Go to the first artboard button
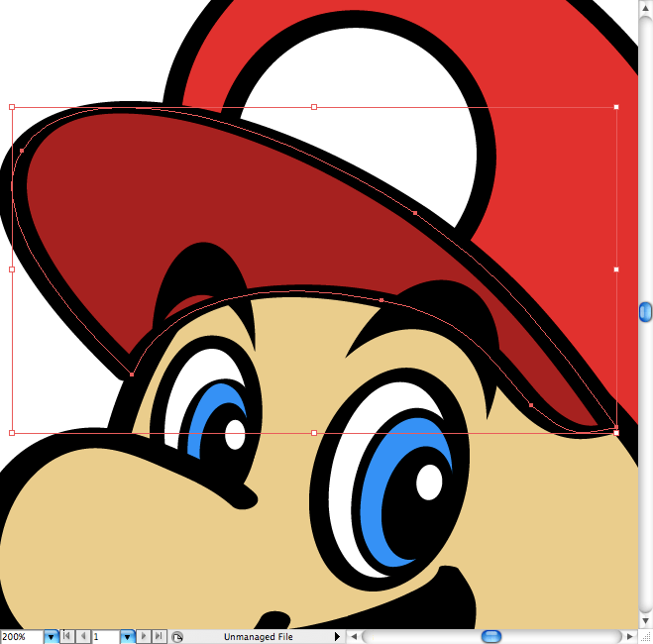The image size is (653, 644). (x=66, y=636)
